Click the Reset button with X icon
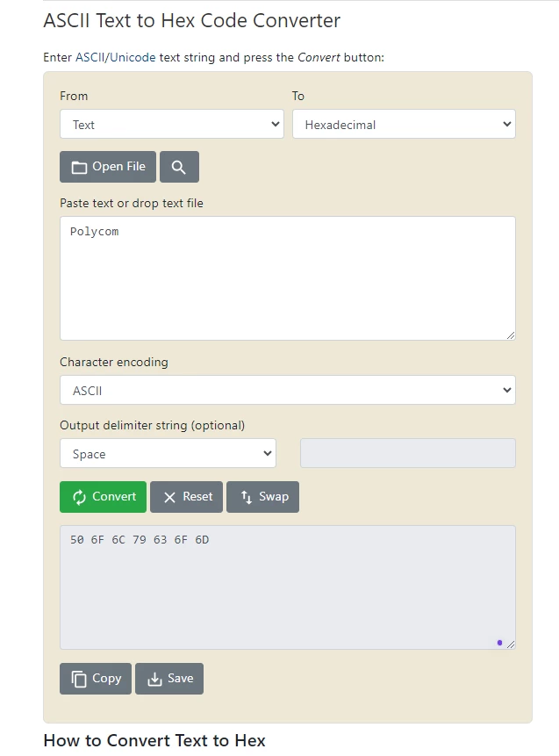559x756 pixels. pos(187,497)
